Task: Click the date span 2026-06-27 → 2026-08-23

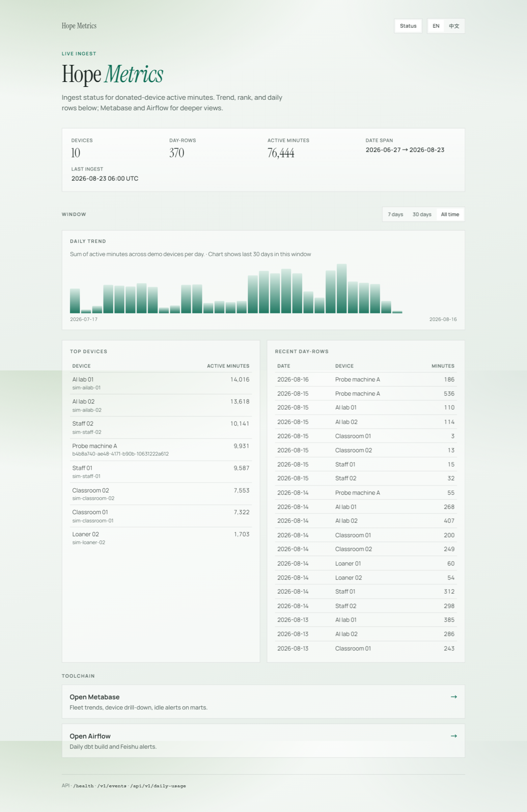Action: coord(405,150)
